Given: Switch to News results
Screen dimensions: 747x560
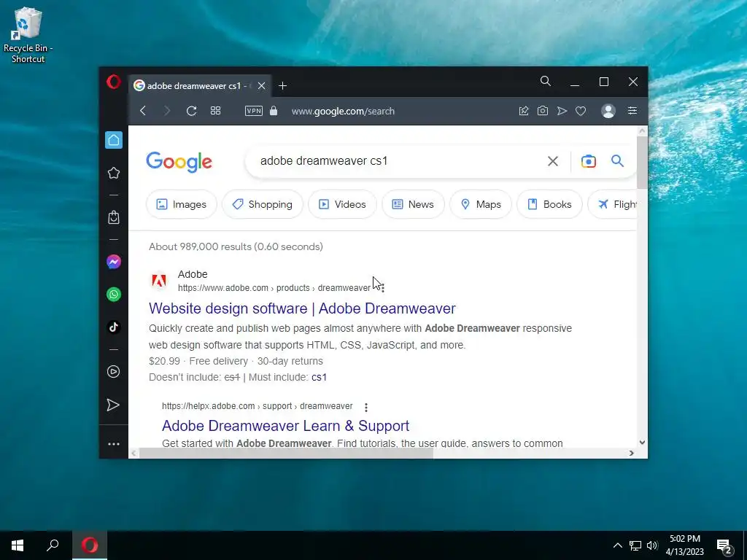Looking at the screenshot, I should pyautogui.click(x=413, y=204).
